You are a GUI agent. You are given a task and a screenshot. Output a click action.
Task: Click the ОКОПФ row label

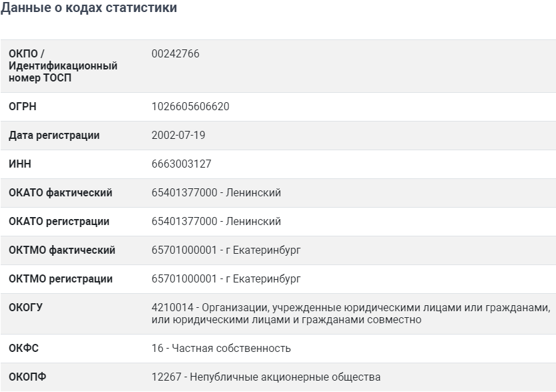pyautogui.click(x=26, y=377)
